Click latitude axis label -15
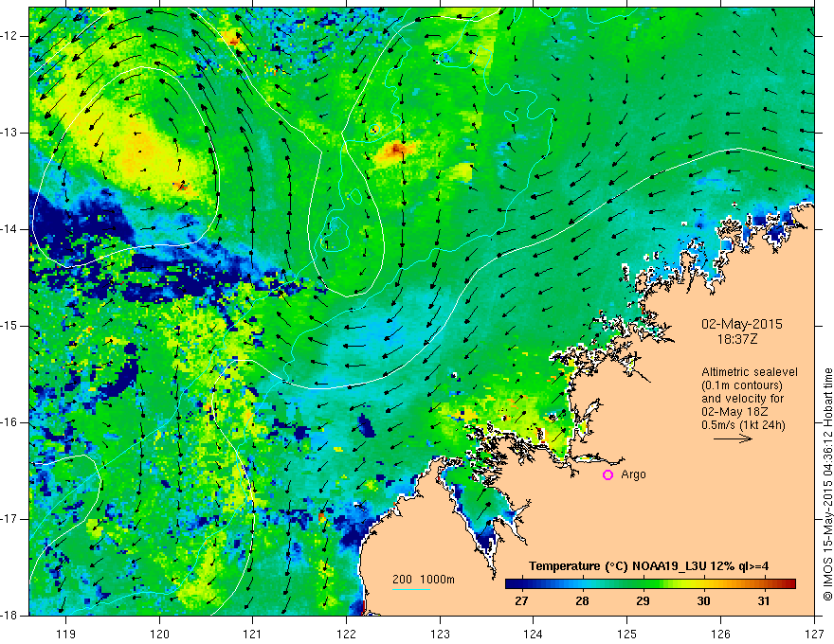Image resolution: width=834 pixels, height=644 pixels. coord(9,326)
